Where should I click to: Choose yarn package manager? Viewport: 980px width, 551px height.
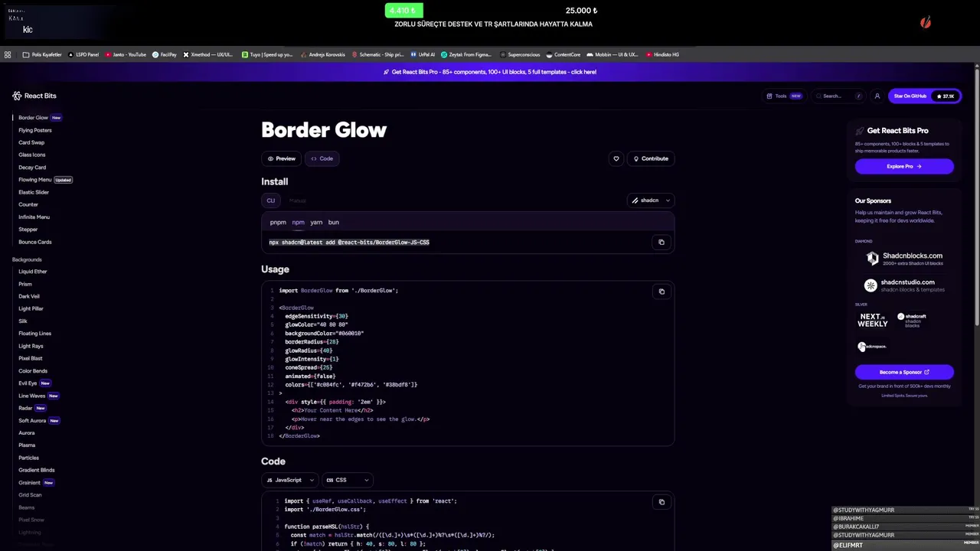point(316,222)
